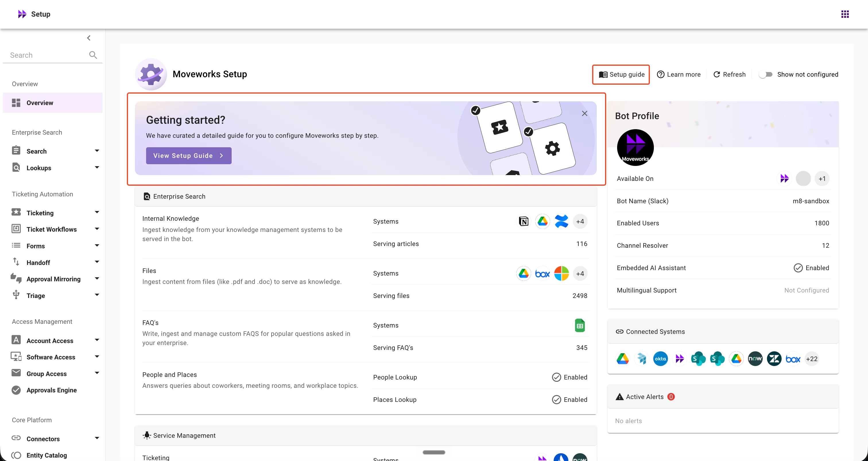Click the Box icon in Connected Systems
This screenshot has width=868, height=461.
coord(793,359)
